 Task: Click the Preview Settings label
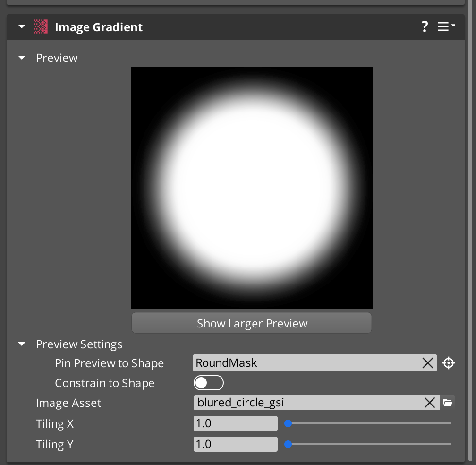pos(79,344)
